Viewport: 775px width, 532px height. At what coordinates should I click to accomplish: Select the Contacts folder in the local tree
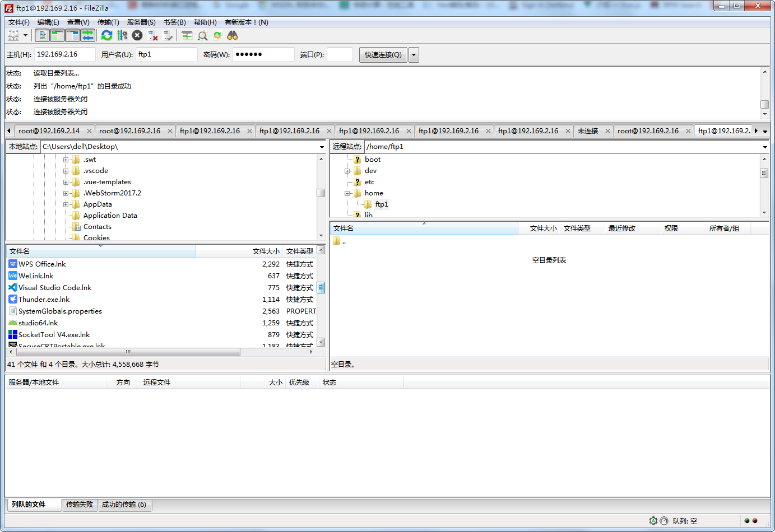click(x=98, y=227)
